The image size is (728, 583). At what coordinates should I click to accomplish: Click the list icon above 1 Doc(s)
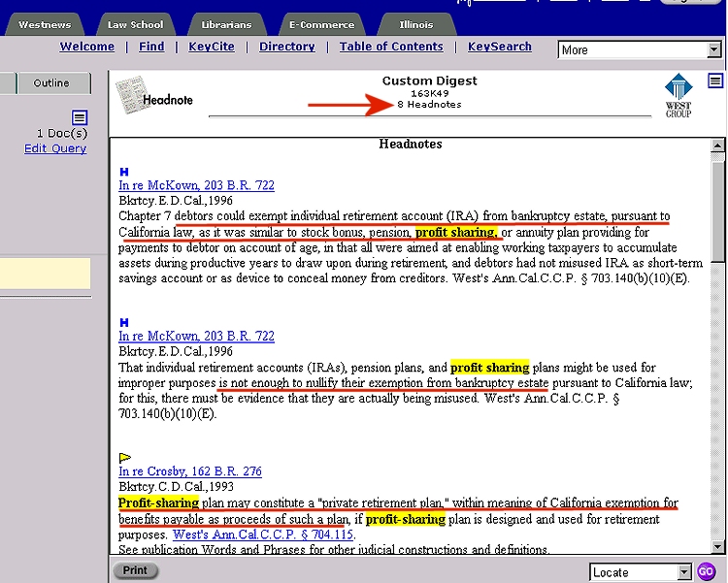tap(80, 117)
